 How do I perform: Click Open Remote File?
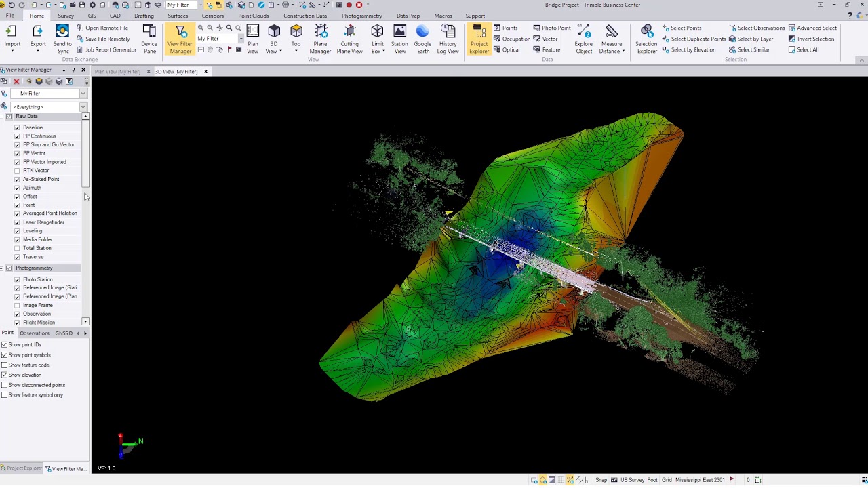pyautogui.click(x=102, y=28)
